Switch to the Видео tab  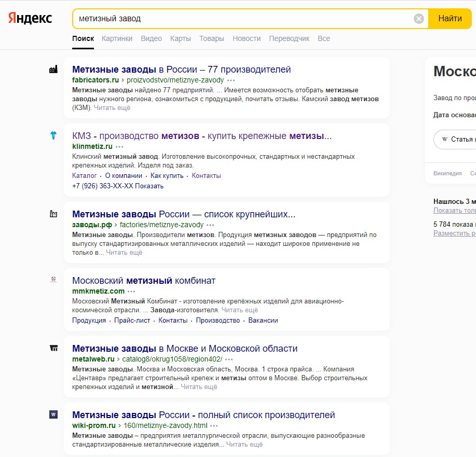tap(151, 39)
